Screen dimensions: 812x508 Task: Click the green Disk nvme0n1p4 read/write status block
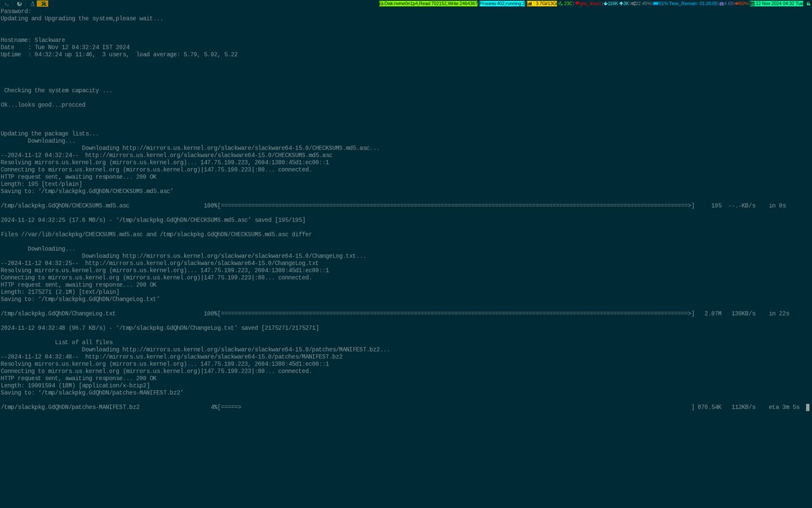(x=428, y=3)
